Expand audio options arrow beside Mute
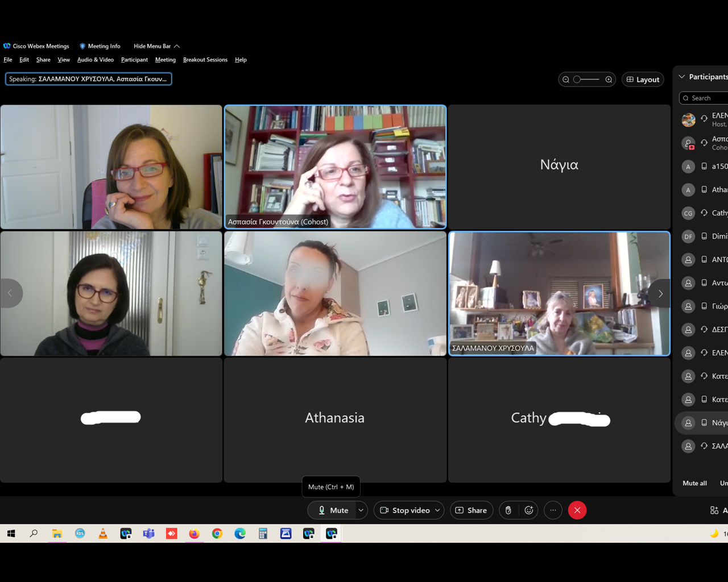The height and width of the screenshot is (582, 728). [x=361, y=510]
